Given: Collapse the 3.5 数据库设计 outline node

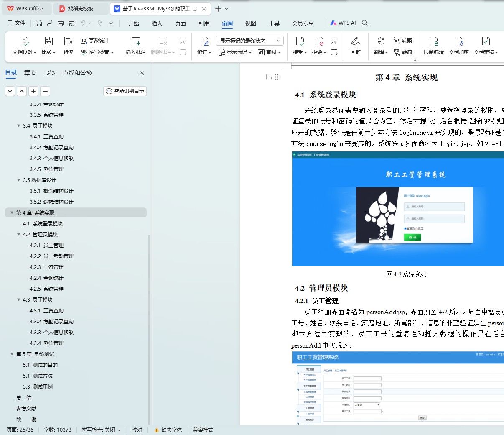Looking at the screenshot, I should click(18, 180).
